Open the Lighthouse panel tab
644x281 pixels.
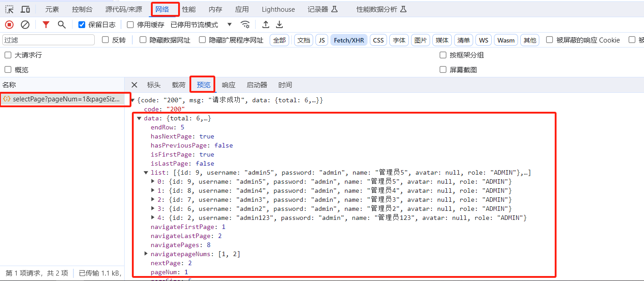(278, 9)
